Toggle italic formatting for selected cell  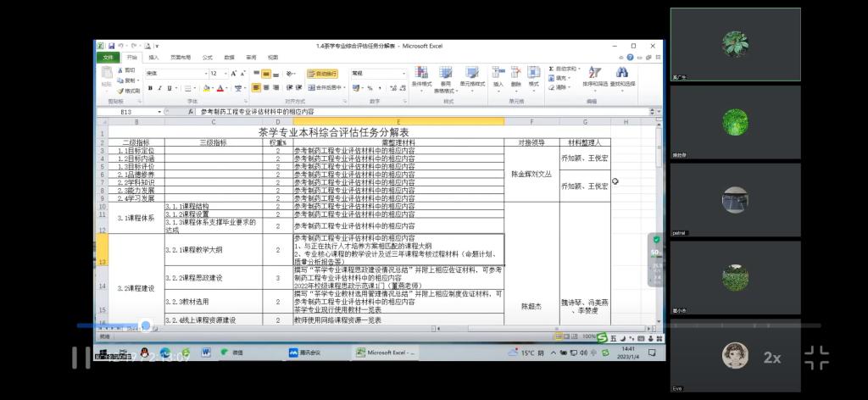(x=161, y=87)
